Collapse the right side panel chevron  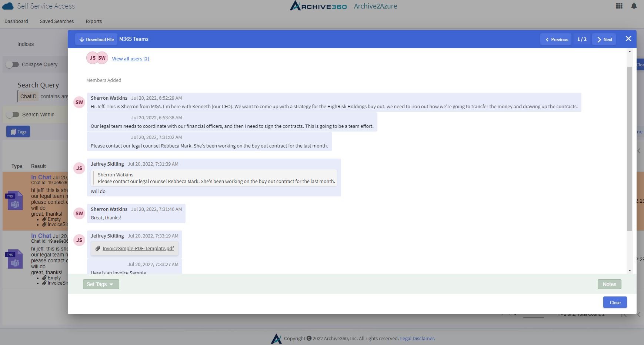638,150
